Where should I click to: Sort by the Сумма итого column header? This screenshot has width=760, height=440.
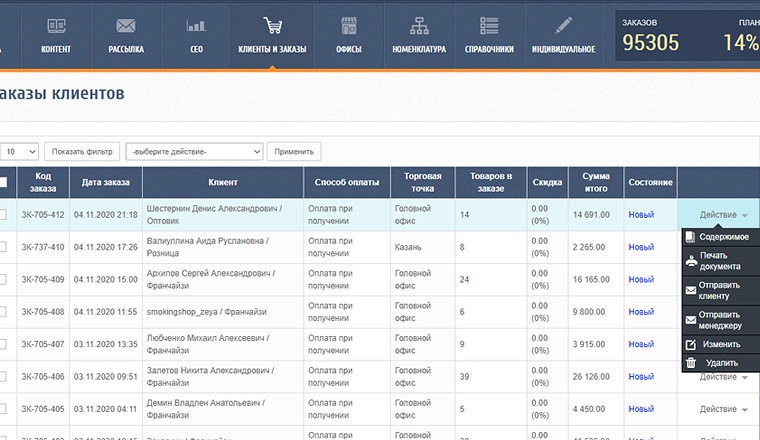coord(596,182)
